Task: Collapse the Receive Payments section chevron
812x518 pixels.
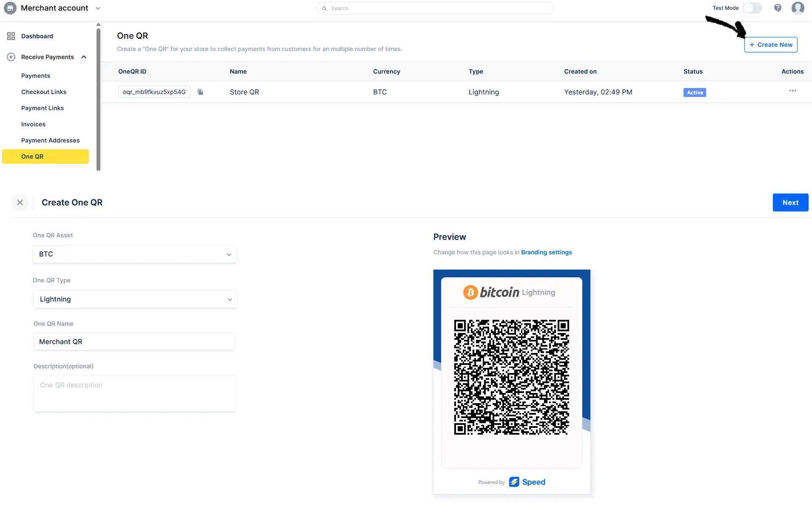Action: tap(84, 57)
